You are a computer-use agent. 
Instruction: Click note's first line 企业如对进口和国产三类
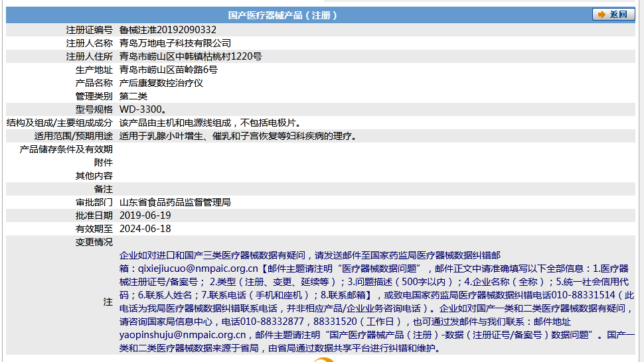[310, 255]
